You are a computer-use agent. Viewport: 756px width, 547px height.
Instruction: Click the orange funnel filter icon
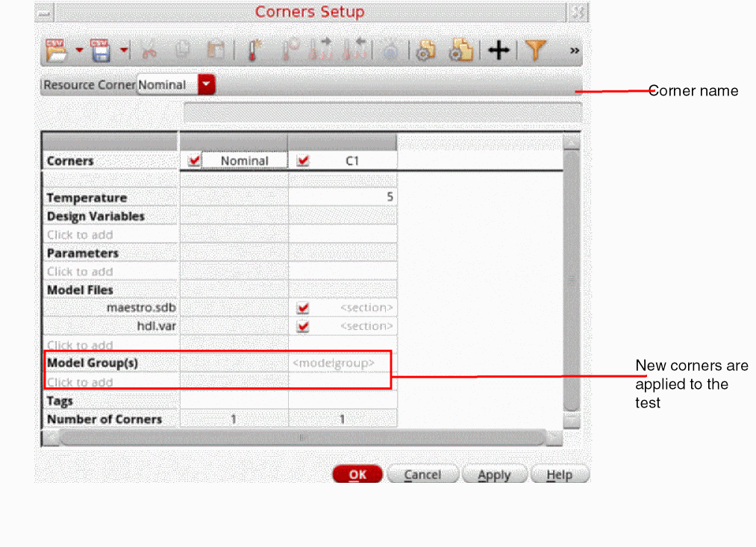coord(535,50)
